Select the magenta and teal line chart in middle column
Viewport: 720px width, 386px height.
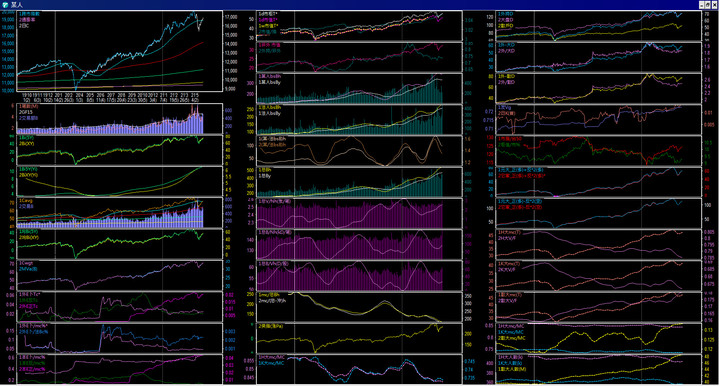coord(359,57)
